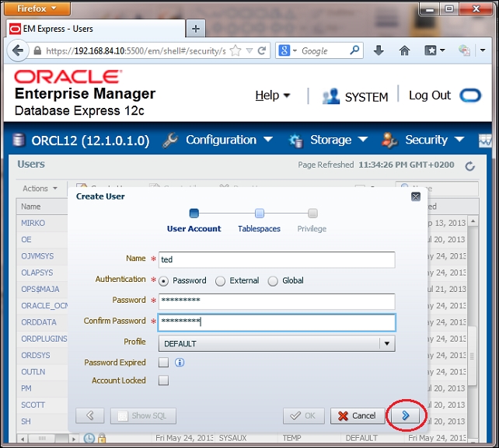This screenshot has height=448, width=499.
Task: Open a new browser tab with plus
Action: click(x=195, y=29)
